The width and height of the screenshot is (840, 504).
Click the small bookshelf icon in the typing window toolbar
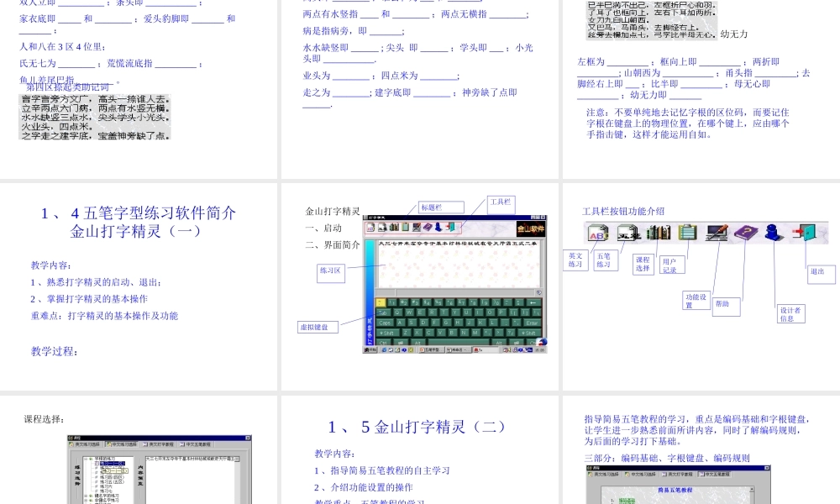[x=394, y=227]
